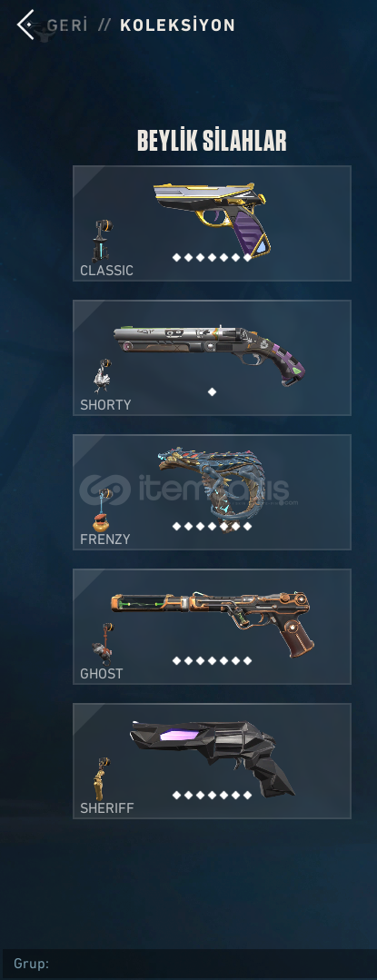Open the Sheriff revolver skin image

213,757
